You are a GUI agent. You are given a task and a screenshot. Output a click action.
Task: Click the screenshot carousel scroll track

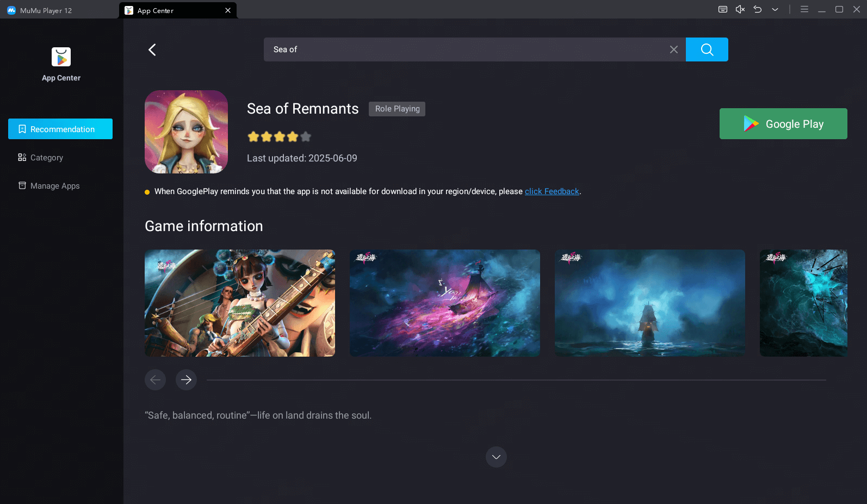(x=516, y=379)
